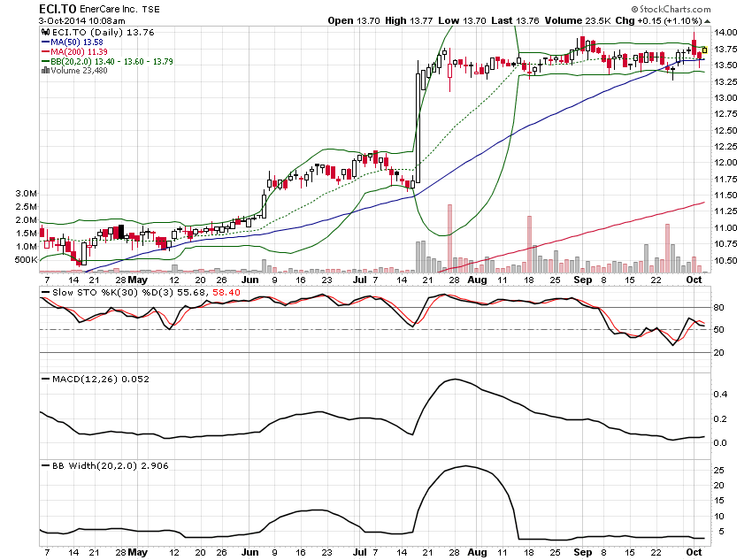752x560 pixels.
Task: Click the 10.50 price axis label
Action: tap(725, 260)
